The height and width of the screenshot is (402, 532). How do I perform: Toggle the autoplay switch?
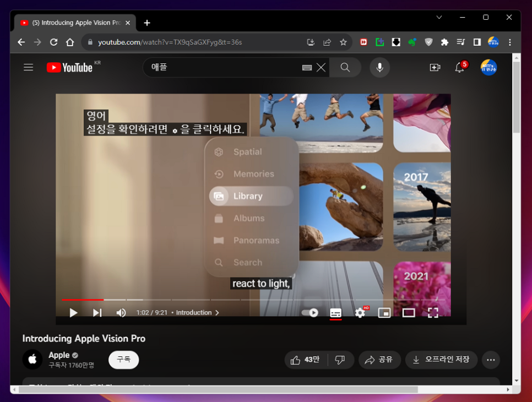310,312
